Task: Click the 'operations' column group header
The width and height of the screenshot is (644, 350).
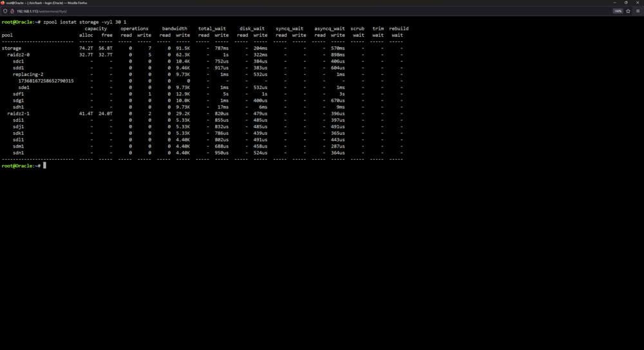Action: pyautogui.click(x=135, y=29)
